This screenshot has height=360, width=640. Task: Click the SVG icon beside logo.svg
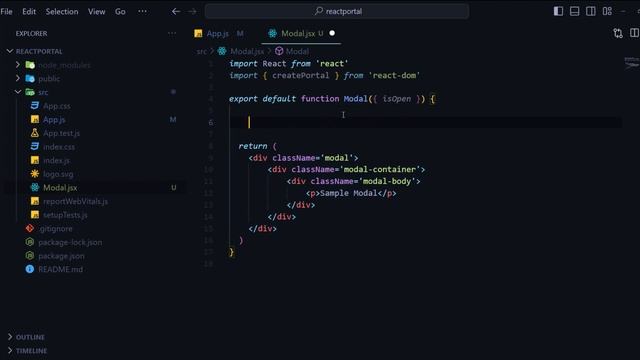tap(35, 174)
